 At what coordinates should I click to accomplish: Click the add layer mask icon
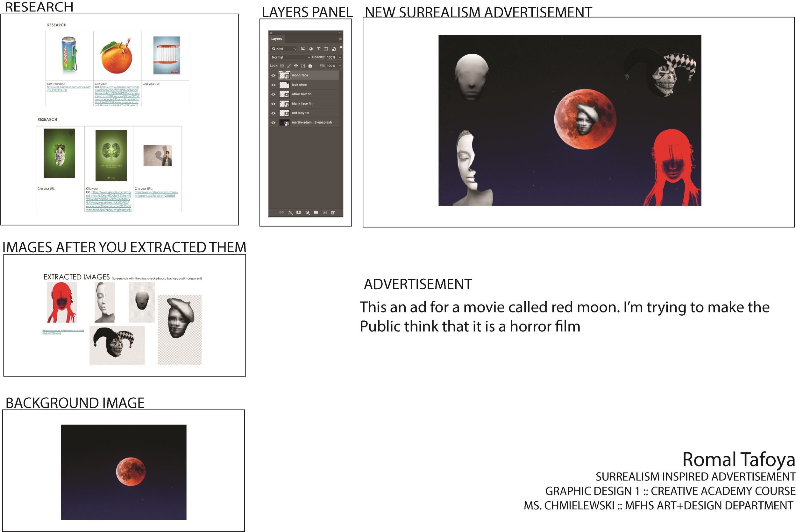(298, 213)
